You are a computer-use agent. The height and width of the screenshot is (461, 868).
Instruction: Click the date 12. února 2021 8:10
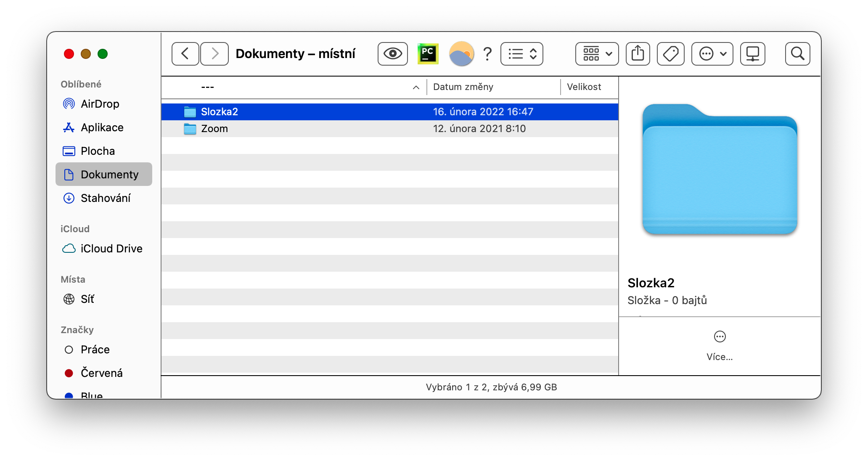(479, 129)
